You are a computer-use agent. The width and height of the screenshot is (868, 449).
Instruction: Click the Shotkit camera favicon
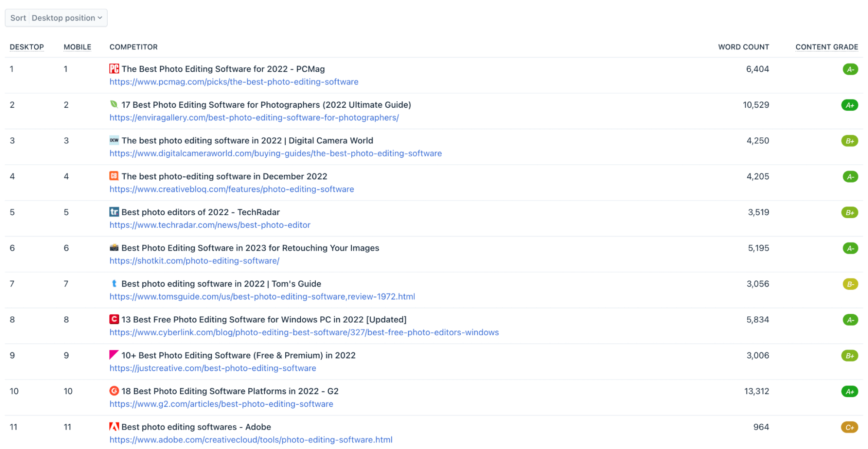[x=114, y=248]
